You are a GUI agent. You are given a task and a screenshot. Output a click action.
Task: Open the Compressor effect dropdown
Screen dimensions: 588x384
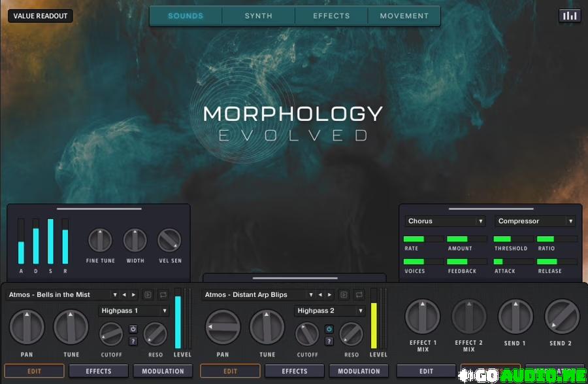click(x=535, y=221)
